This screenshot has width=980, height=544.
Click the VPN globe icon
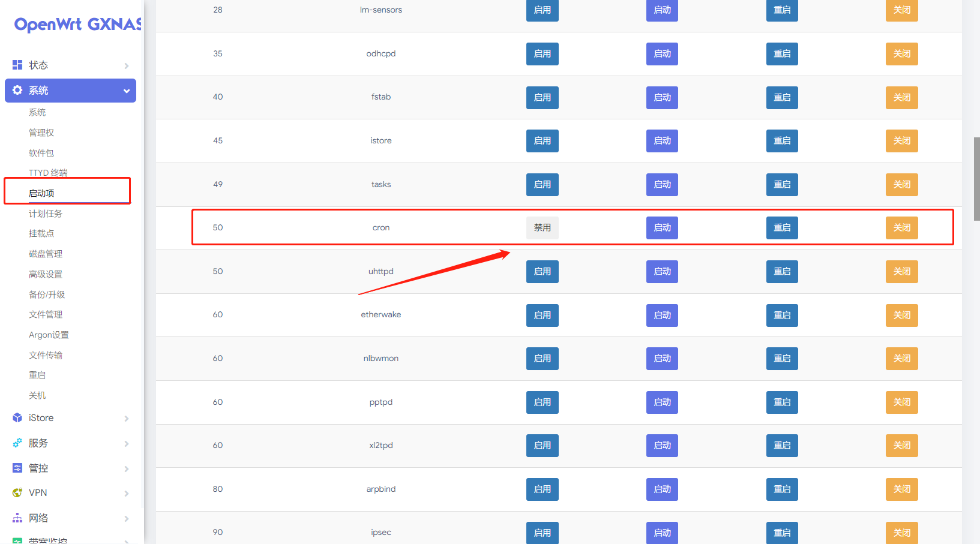pyautogui.click(x=17, y=493)
